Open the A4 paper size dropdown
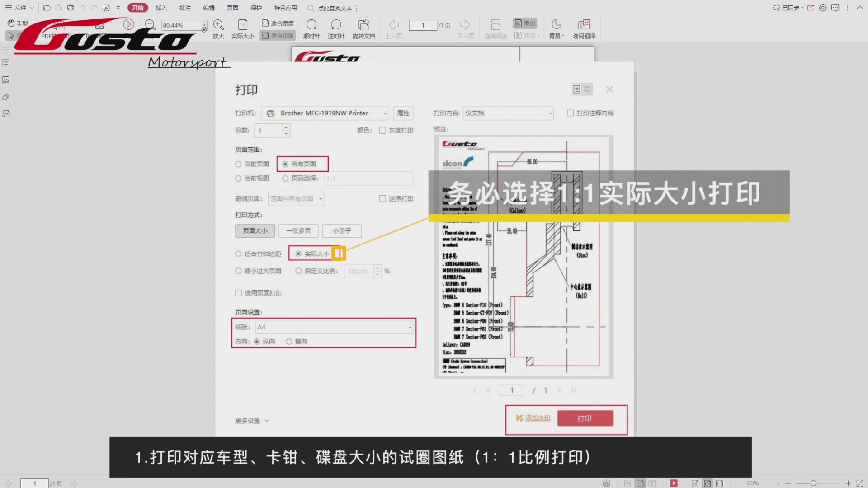The height and width of the screenshot is (488, 868). (x=334, y=327)
